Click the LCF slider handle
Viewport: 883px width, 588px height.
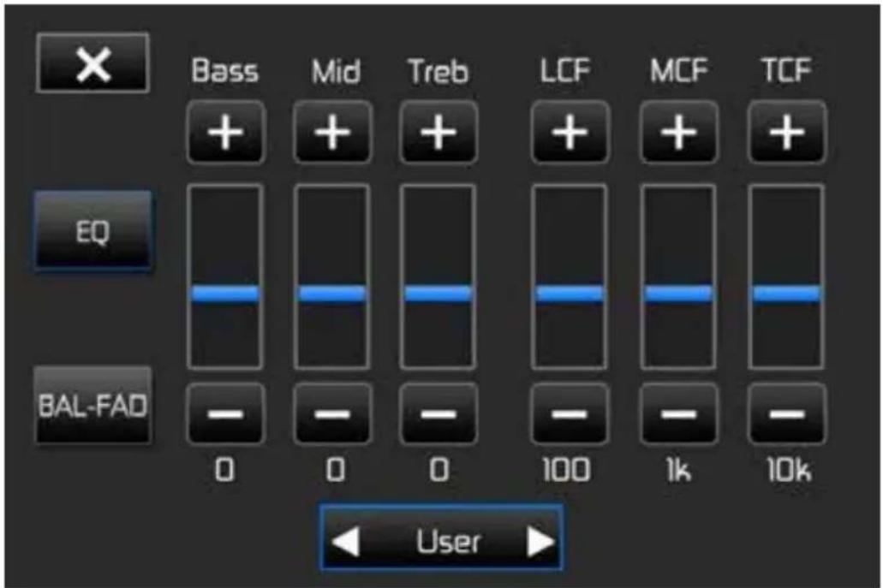tap(570, 294)
